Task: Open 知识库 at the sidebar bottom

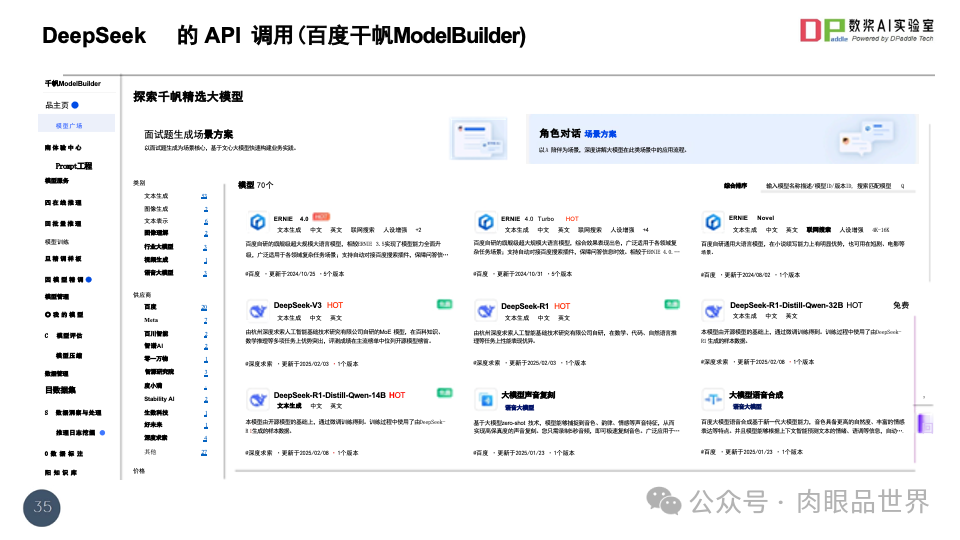Action: (61, 473)
